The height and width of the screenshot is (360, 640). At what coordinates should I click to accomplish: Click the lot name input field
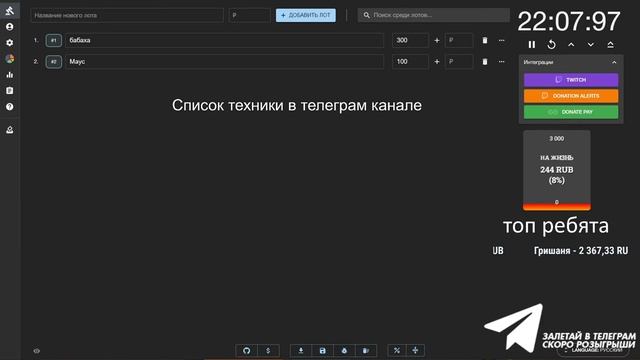pyautogui.click(x=127, y=15)
